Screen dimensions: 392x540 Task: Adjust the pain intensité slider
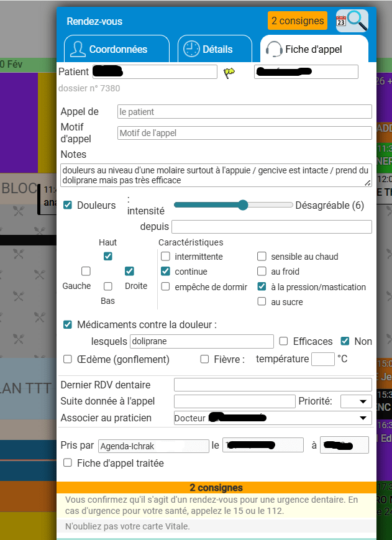point(243,205)
